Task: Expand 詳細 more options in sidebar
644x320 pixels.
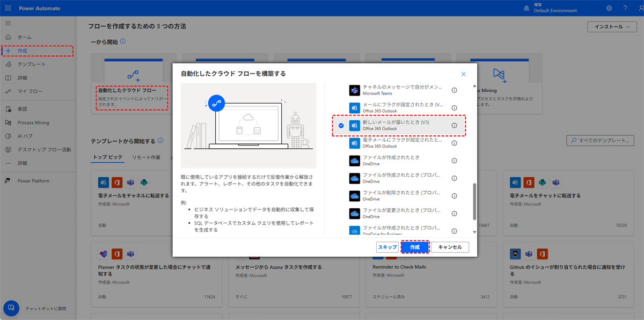Action: point(23,163)
